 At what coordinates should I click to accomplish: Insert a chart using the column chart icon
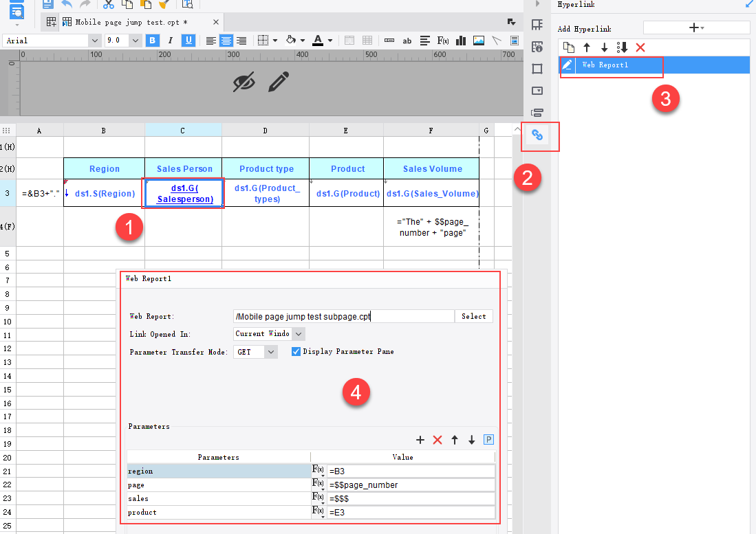(x=460, y=40)
